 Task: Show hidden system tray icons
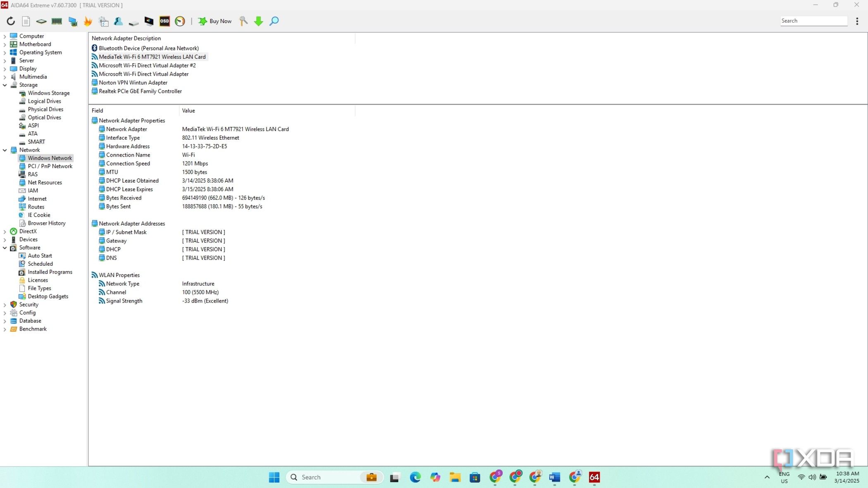767,477
